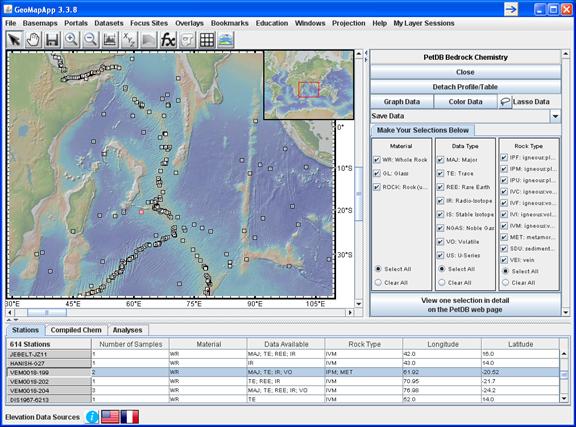Choose the zoom in magnifier
Screen dimensions: 576x427
[72, 40]
